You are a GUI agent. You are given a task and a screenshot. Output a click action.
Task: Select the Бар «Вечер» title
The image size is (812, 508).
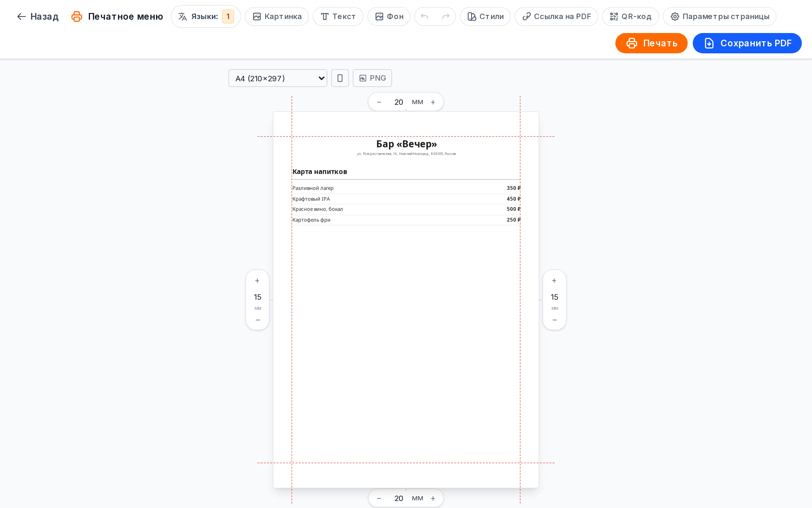(406, 144)
